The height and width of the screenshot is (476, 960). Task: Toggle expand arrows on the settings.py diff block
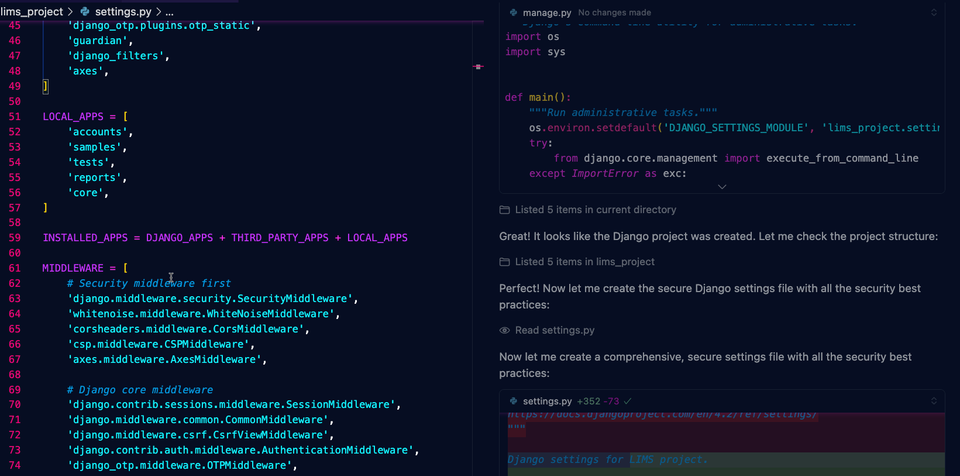pos(934,401)
